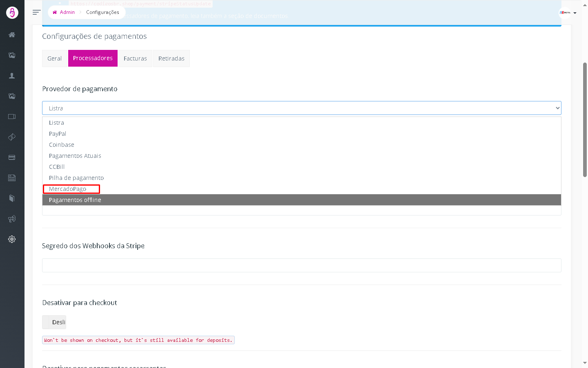This screenshot has width=588, height=368.
Task: Open the MK Digital user avatar menu
Action: [568, 13]
